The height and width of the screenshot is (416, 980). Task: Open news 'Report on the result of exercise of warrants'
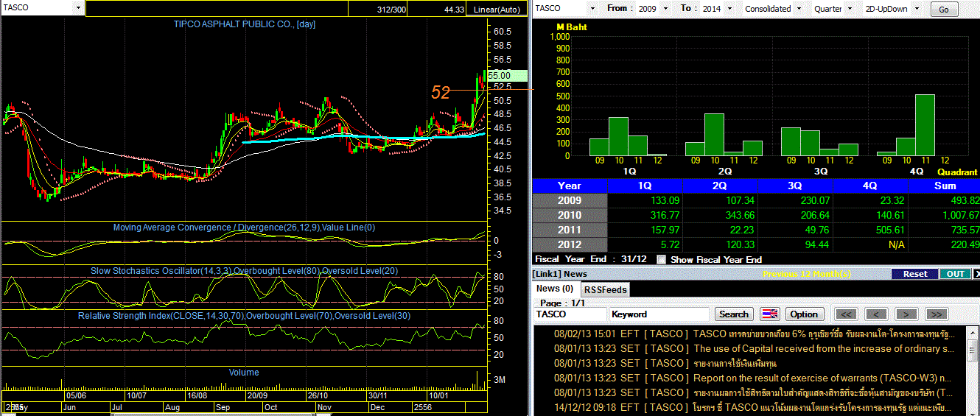coord(752,378)
